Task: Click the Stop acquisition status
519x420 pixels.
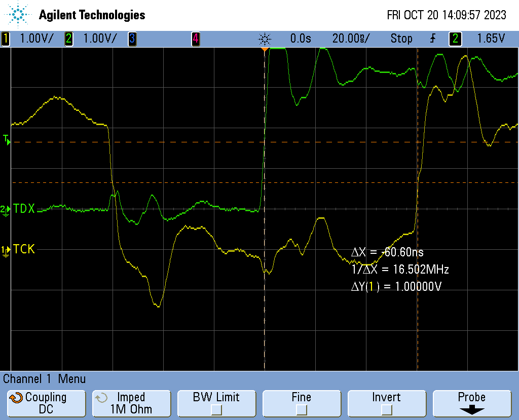Action: (401, 39)
